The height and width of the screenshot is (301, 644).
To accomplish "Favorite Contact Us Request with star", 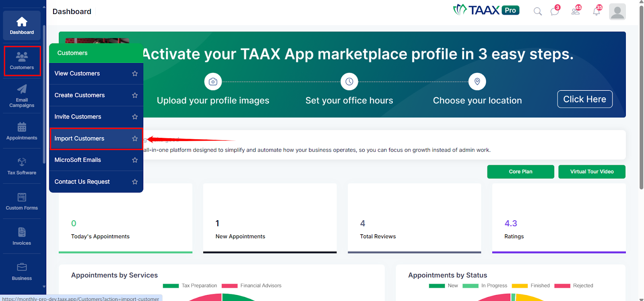I will [x=135, y=182].
